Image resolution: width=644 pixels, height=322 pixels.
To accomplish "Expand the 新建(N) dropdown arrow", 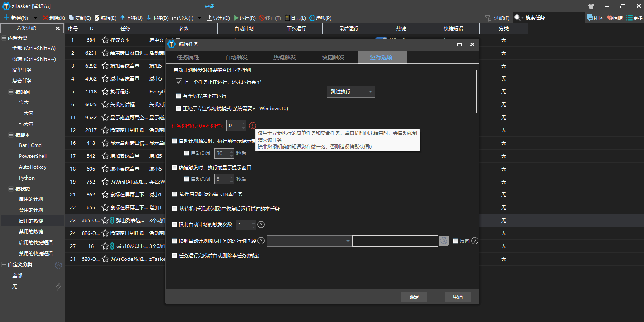I will pos(35,18).
